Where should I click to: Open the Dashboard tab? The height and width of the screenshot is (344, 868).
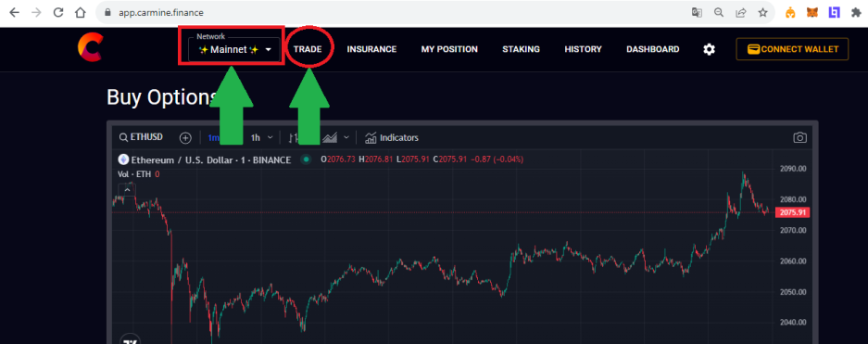pos(653,49)
